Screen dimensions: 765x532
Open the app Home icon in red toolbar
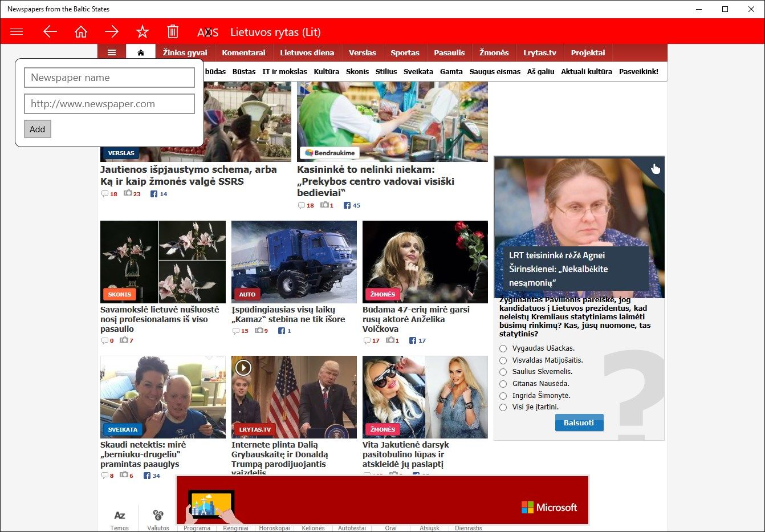[81, 32]
